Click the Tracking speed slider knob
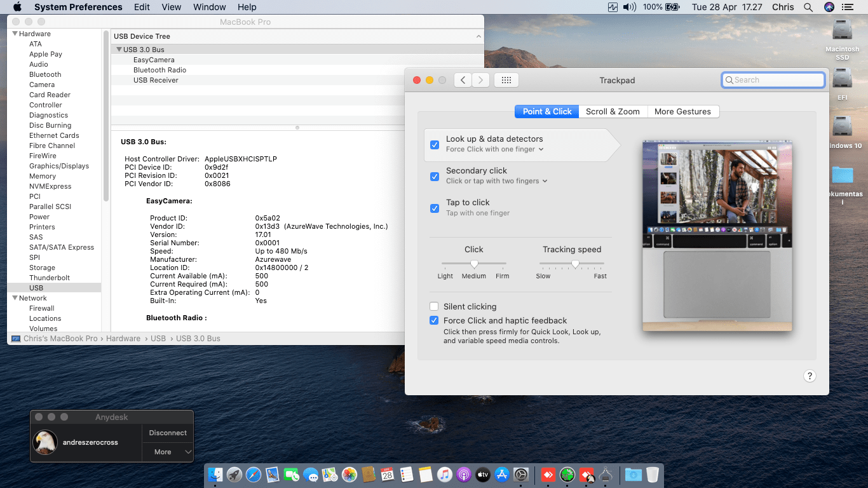This screenshot has height=488, width=868. tap(575, 264)
